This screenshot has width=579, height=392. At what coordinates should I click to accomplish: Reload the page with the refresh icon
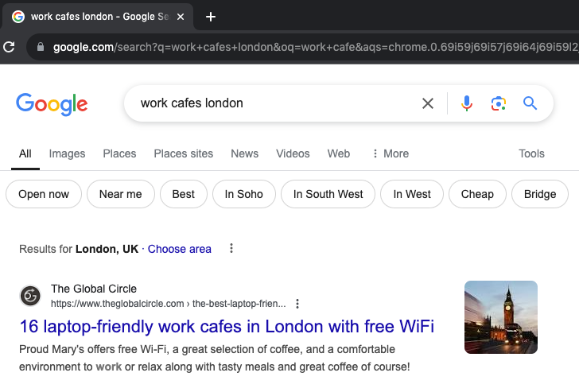coord(9,47)
